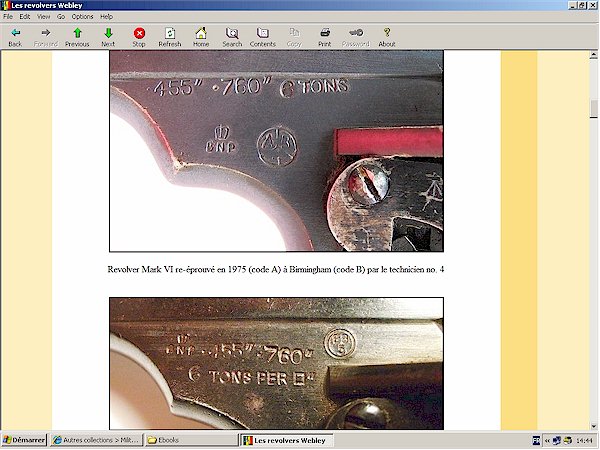Viewport: 600px width, 450px height.
Task: Go back using the Back arrow icon
Action: pos(15,33)
